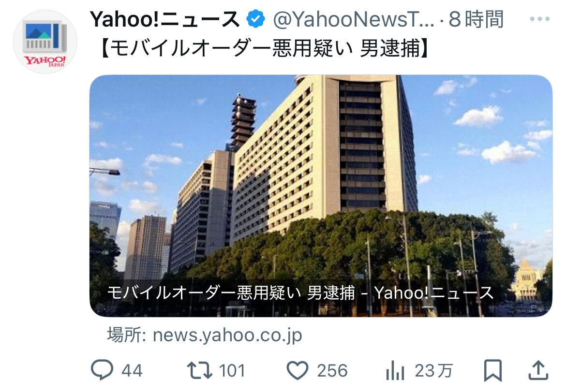Click the 23万 view count

click(433, 371)
